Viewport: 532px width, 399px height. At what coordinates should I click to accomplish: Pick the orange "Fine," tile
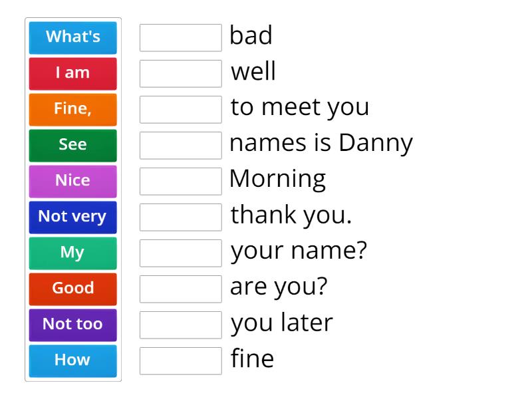pos(72,109)
